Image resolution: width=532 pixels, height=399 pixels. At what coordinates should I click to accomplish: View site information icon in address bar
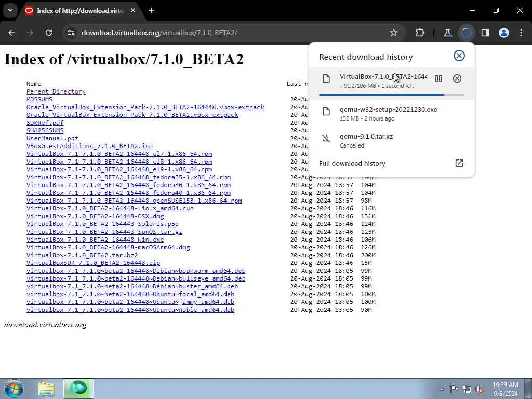click(71, 33)
